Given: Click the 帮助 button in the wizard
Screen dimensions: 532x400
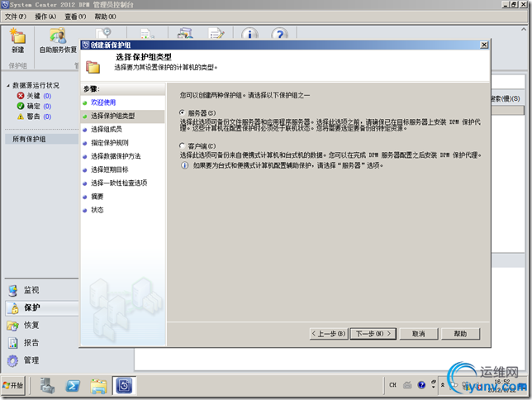Looking at the screenshot, I should point(460,334).
